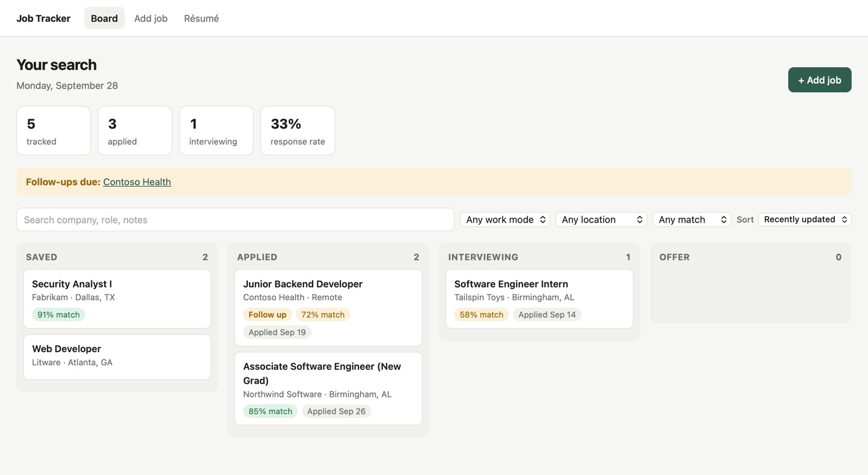Viewport: 868px width, 475px height.
Task: Open the Board tab
Action: (x=104, y=18)
